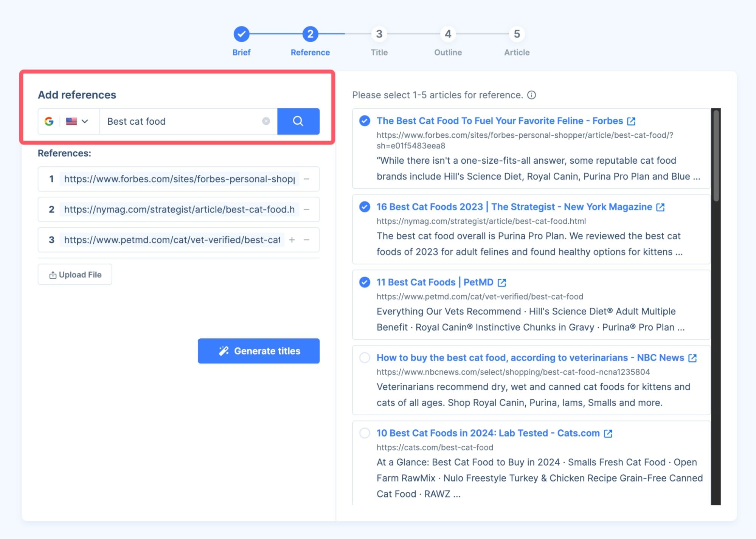Open Forbes article title link
756x539 pixels.
point(500,121)
